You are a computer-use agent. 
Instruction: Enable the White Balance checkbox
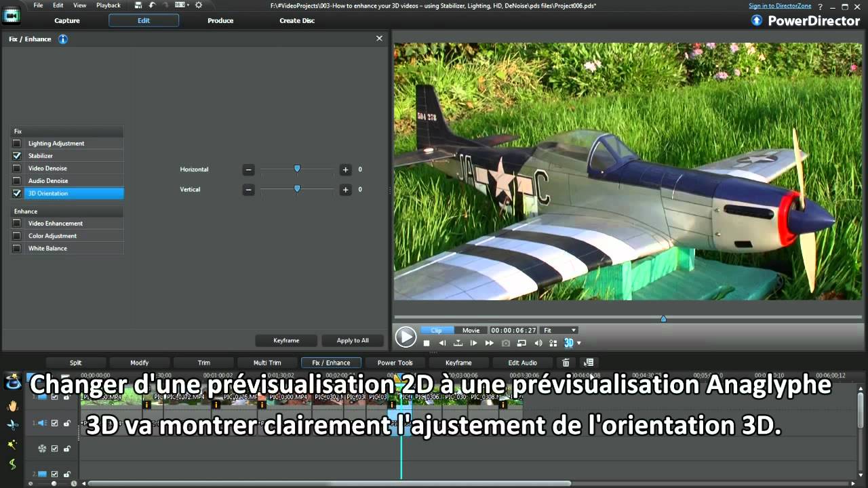click(17, 249)
